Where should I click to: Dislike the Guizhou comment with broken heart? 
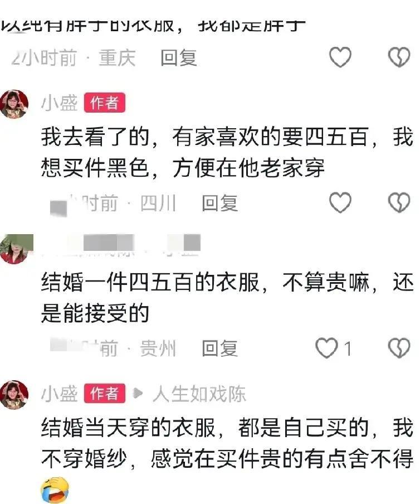pyautogui.click(x=399, y=348)
